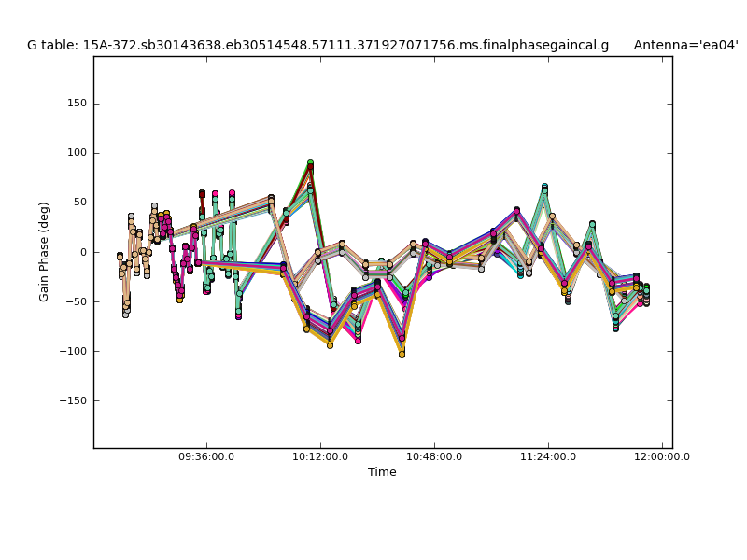Click the 'Gain Phase (deg)' y-axis label
This screenshot has width=747, height=560.
click(x=44, y=251)
